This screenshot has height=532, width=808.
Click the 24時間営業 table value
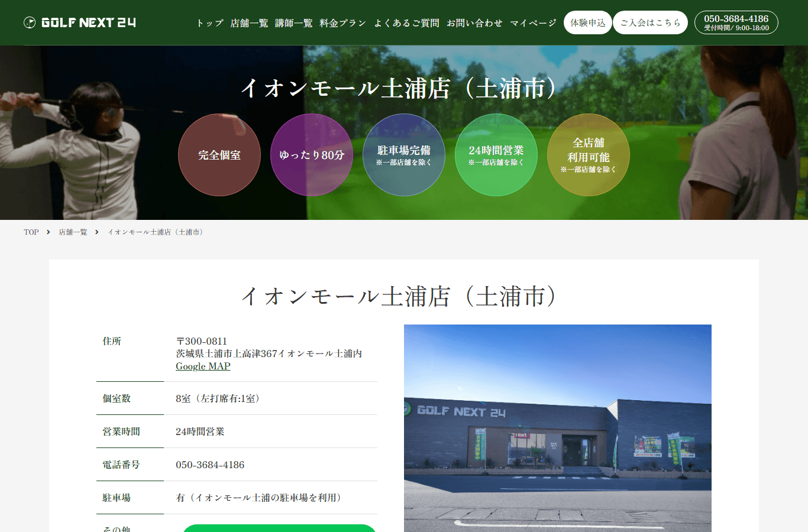[x=200, y=432]
